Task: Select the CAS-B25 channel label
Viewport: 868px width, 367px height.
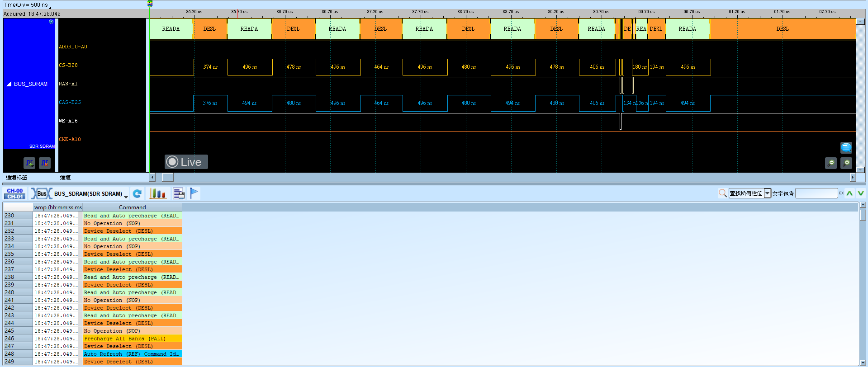Action: click(70, 103)
